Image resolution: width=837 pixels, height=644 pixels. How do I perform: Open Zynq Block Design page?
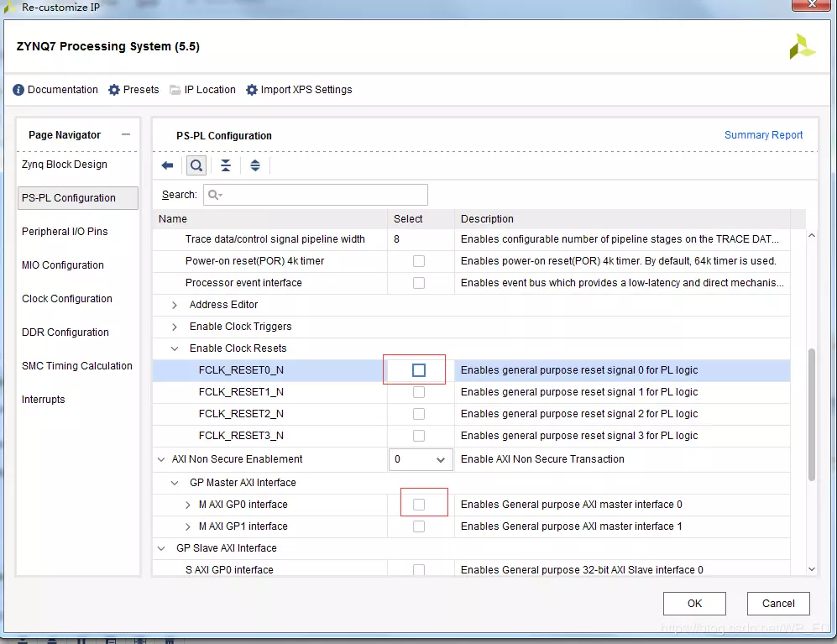(65, 165)
